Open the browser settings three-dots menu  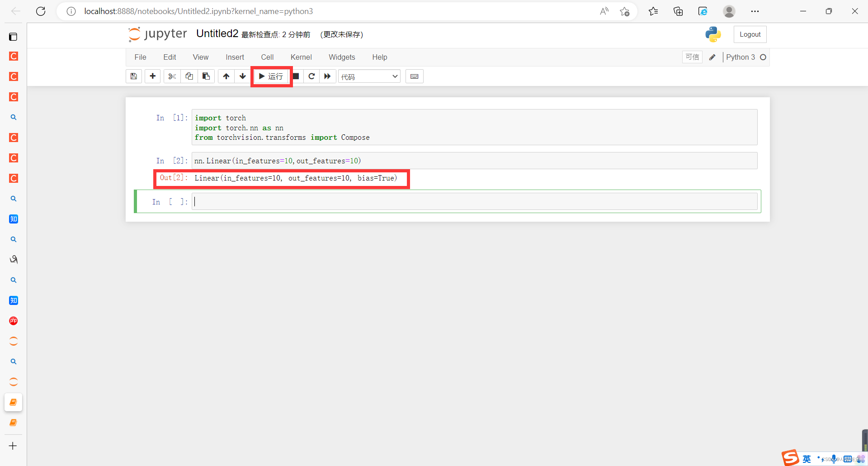click(x=755, y=11)
